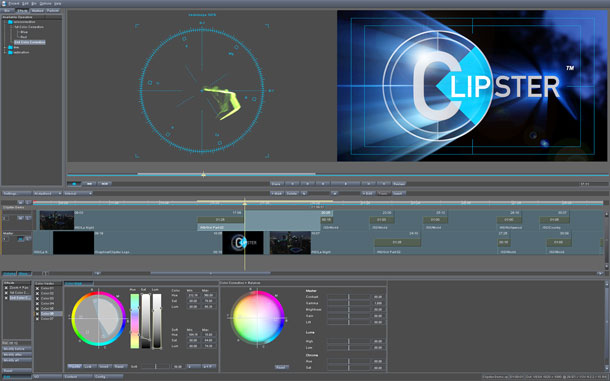
Task: Click the Invert button below hue wheel
Action: (104, 366)
